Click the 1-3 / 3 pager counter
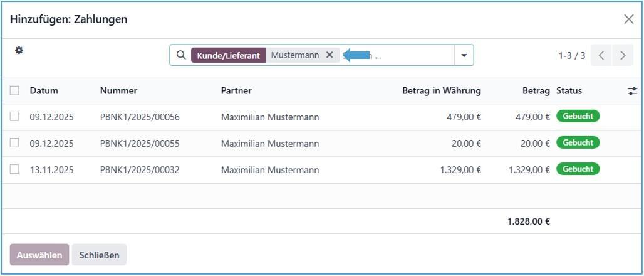This screenshot has height=276, width=644. pos(571,55)
